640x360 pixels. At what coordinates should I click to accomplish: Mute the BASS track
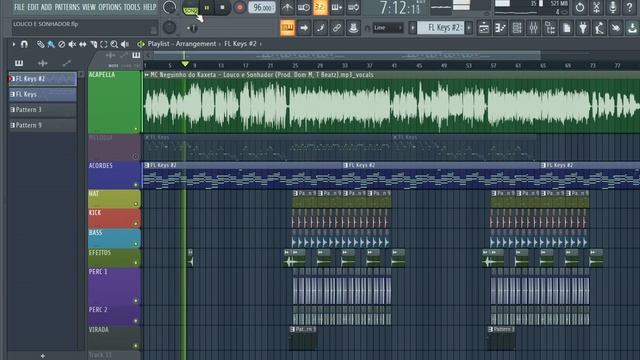136,244
